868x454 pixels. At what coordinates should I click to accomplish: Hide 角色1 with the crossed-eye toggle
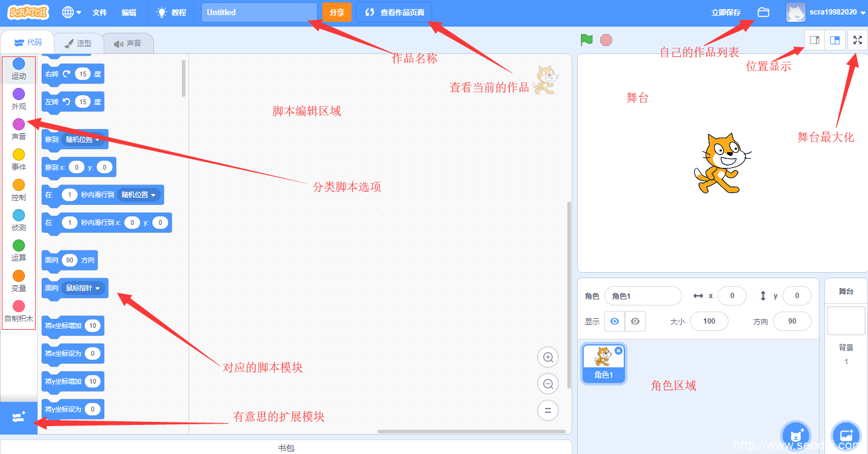click(x=635, y=321)
